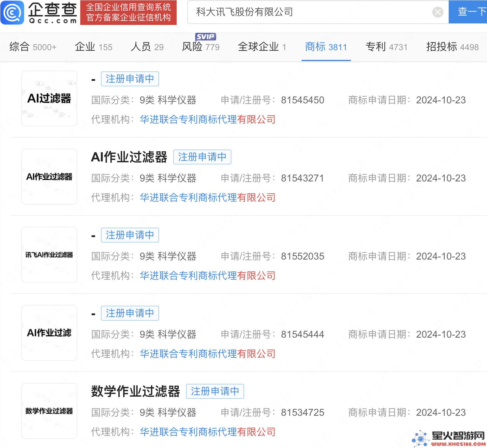Click 注册申请中 tag for trademark 81545450
487x448 pixels.
[130, 79]
